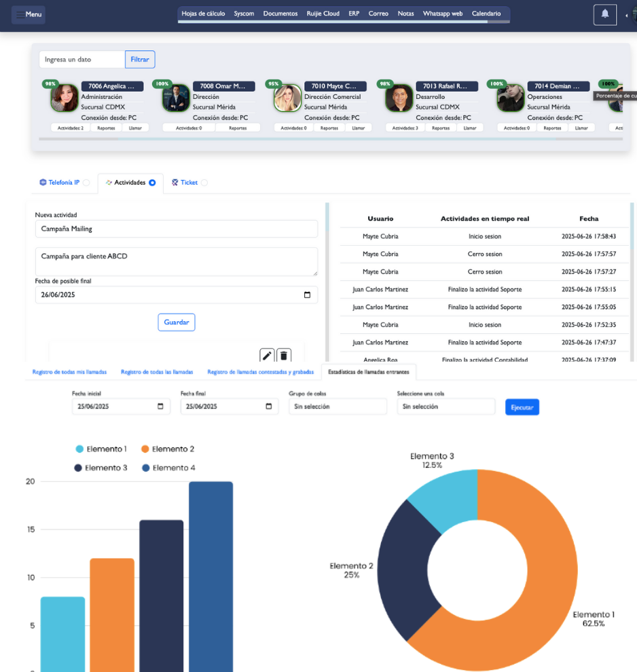Open calendar picker for Fecha de posible final
Screen dimensions: 637x672
(307, 295)
